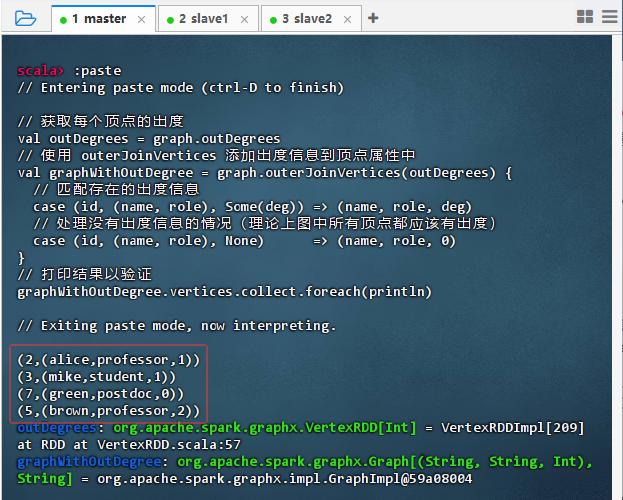Click the terminal vertical scrollbar
623x500 pixels.
(617, 266)
